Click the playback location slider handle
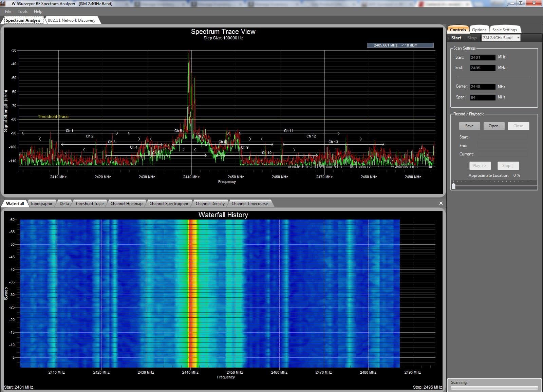The width and height of the screenshot is (543, 392). click(x=454, y=185)
